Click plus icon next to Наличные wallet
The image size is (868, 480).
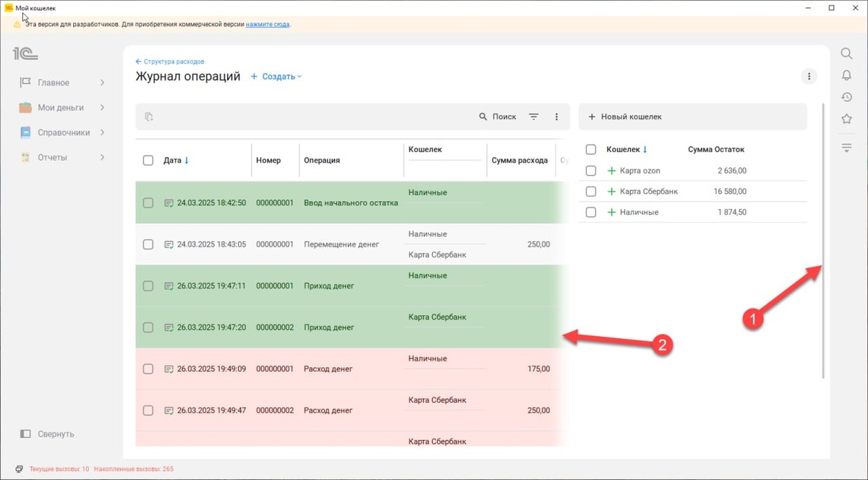[611, 213]
